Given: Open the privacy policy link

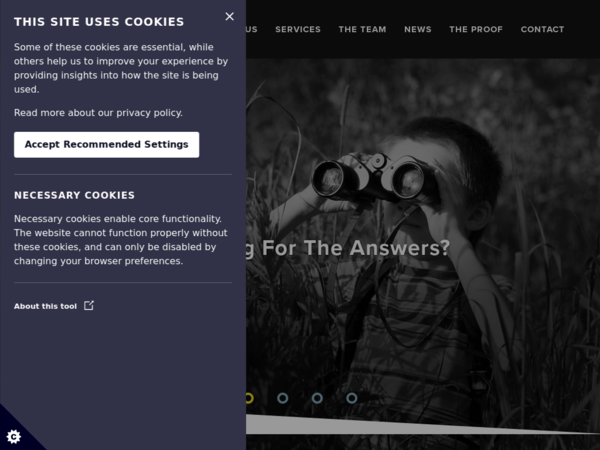Looking at the screenshot, I should 149,113.
